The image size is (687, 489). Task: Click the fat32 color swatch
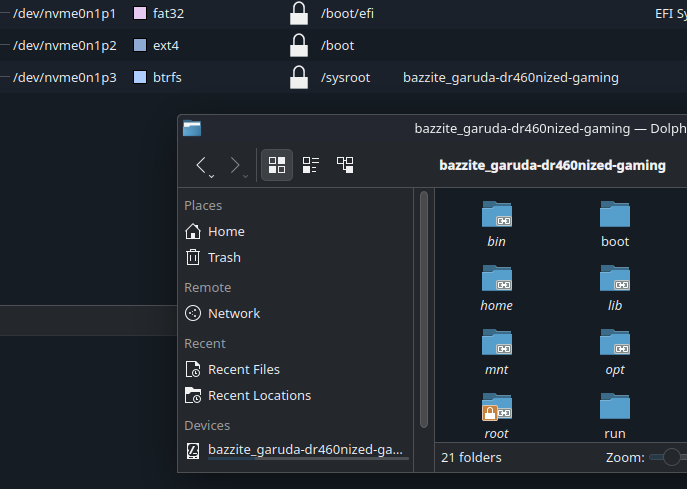(x=140, y=13)
